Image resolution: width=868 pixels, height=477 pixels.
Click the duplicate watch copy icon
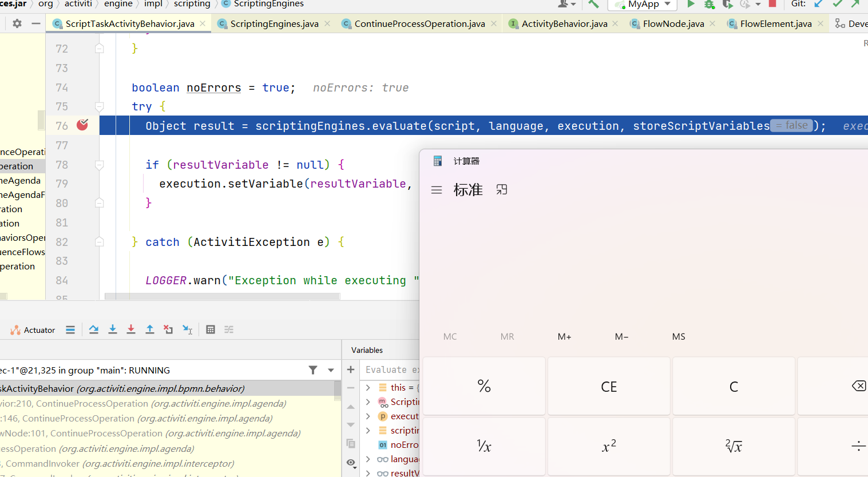pyautogui.click(x=351, y=444)
